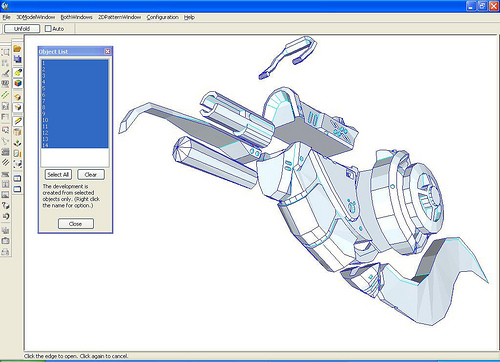Click Select All in Object List
500x362 pixels.
[58, 175]
